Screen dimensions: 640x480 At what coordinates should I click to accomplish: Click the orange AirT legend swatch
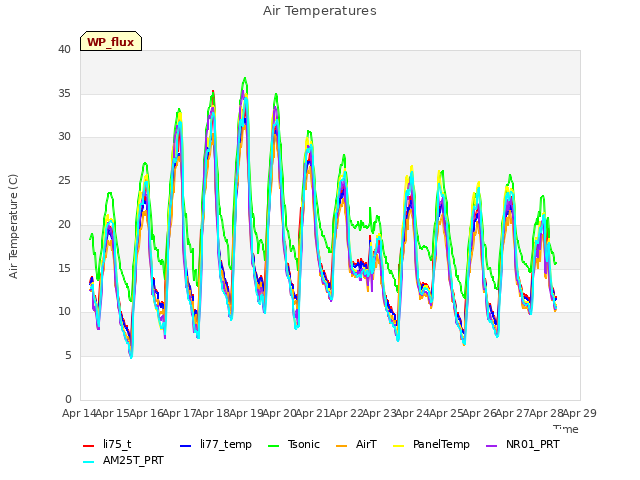click(342, 446)
